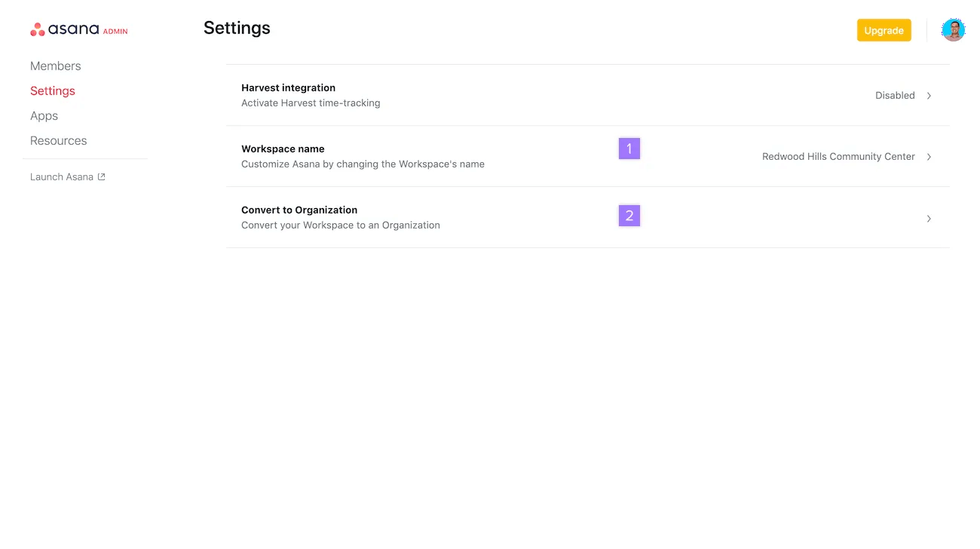Select the purple badge numbered 1
980x549 pixels.
[x=629, y=149]
